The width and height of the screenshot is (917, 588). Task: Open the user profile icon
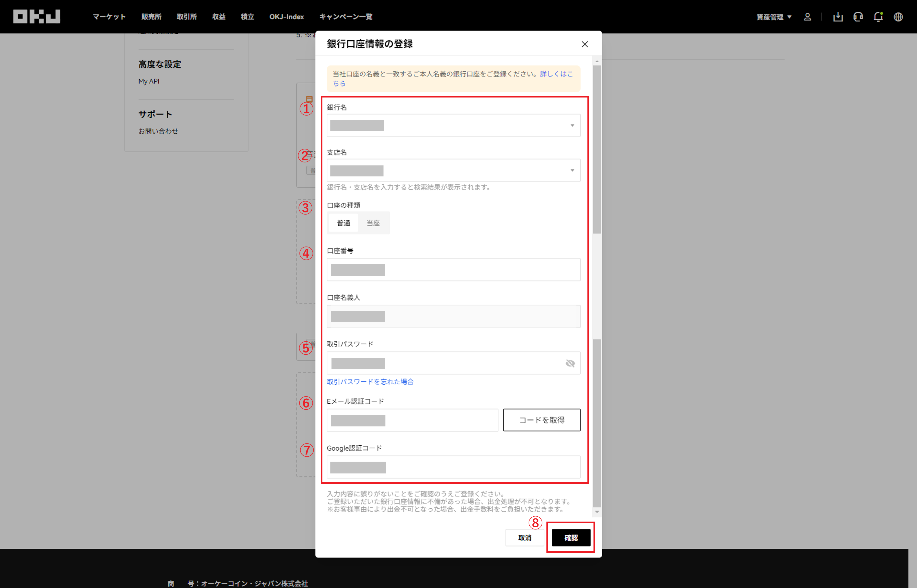coord(807,17)
